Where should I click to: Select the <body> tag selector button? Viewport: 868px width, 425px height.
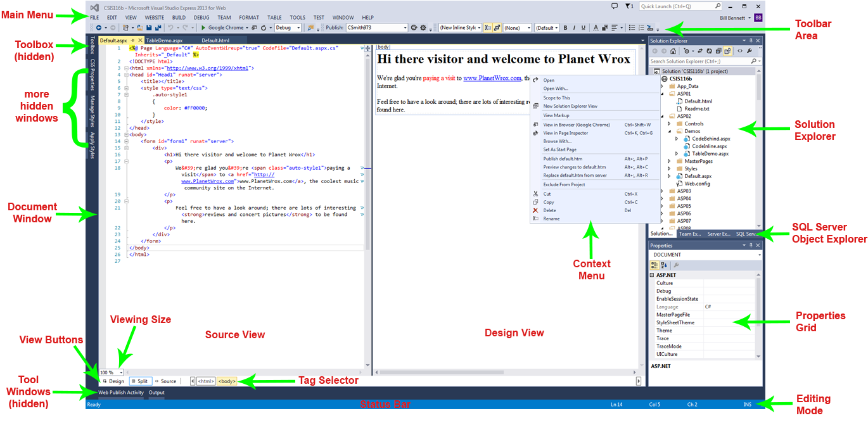tap(227, 381)
